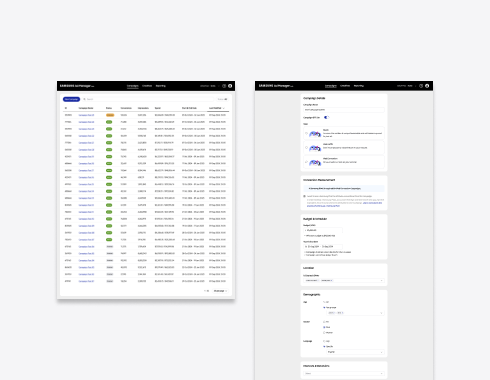Click the search field above the campaign table
Viewport: 490px width, 380px height.
click(148, 99)
